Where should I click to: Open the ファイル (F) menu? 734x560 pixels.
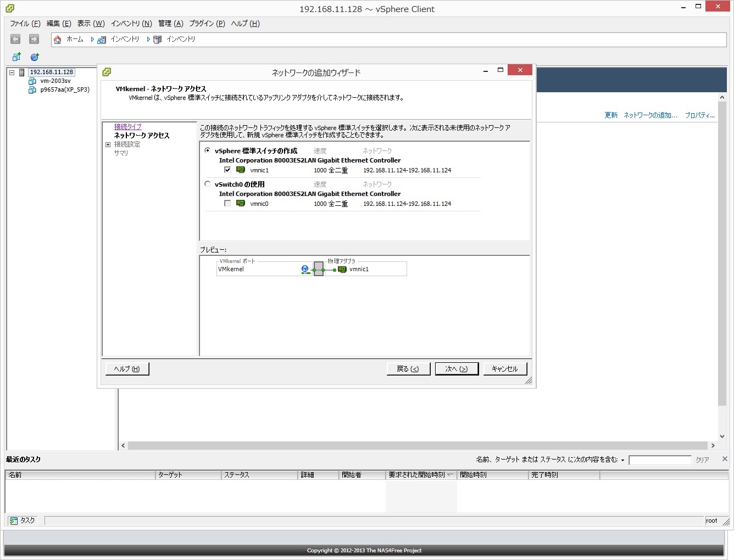[25, 24]
